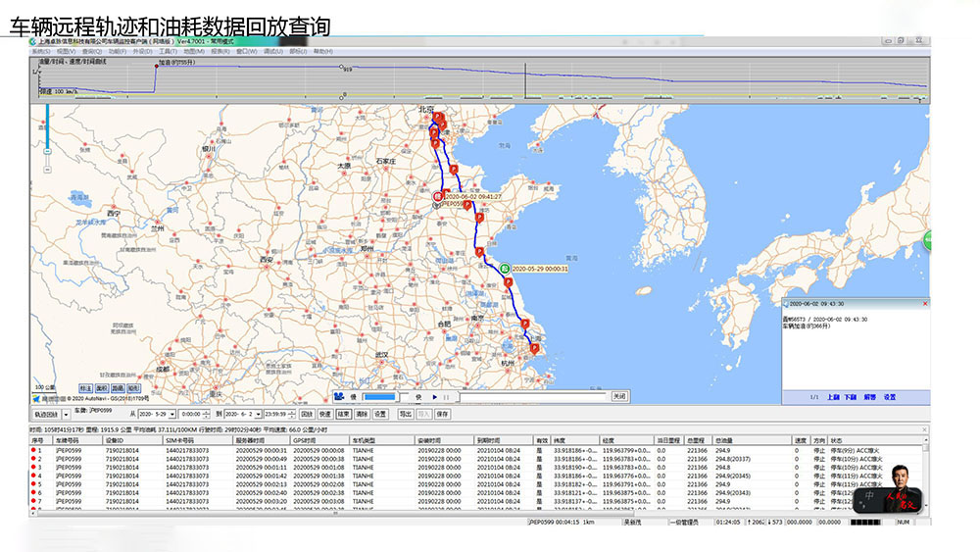
Task: Open the 地图(M) menu
Action: pyautogui.click(x=194, y=51)
